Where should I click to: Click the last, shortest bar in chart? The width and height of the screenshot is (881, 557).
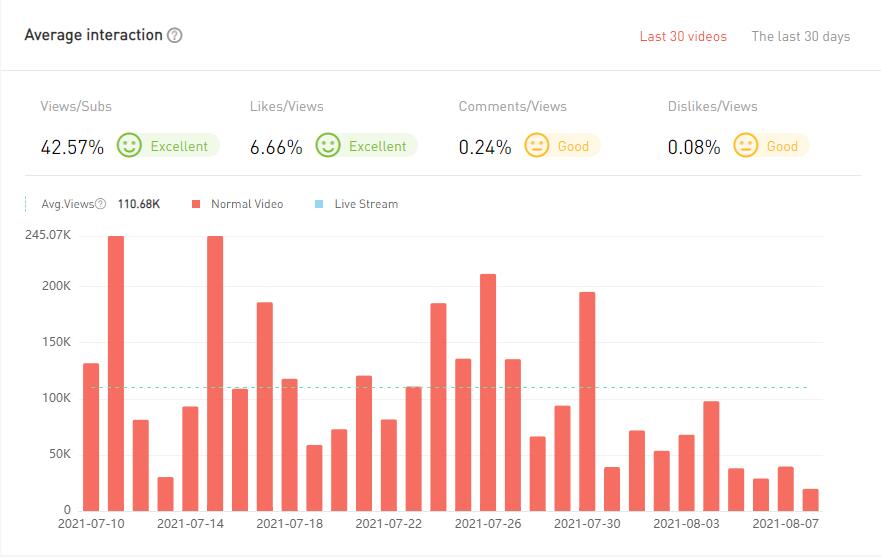tap(810, 499)
